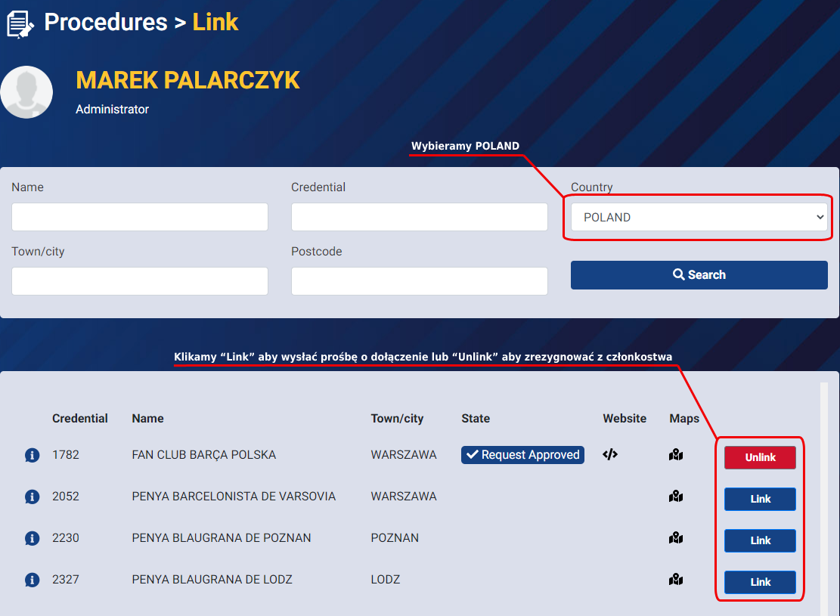The height and width of the screenshot is (616, 840).
Task: Click credential number 2230
Action: click(x=65, y=538)
